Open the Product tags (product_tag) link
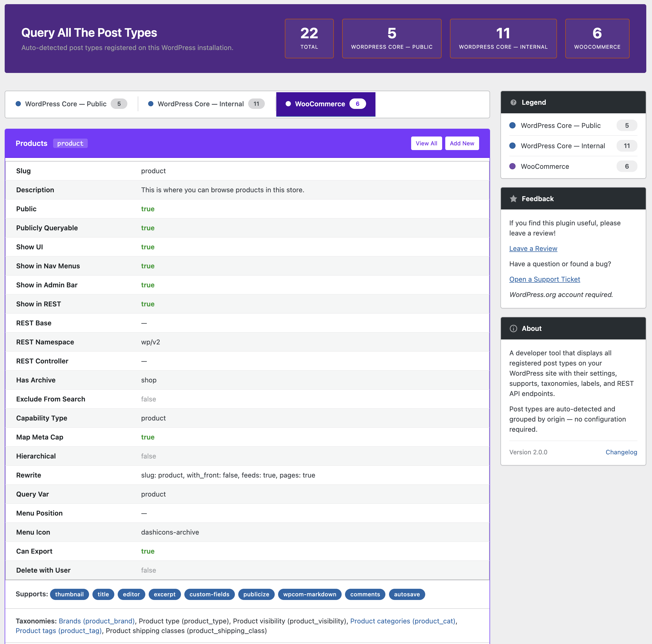652x644 pixels. pos(58,631)
